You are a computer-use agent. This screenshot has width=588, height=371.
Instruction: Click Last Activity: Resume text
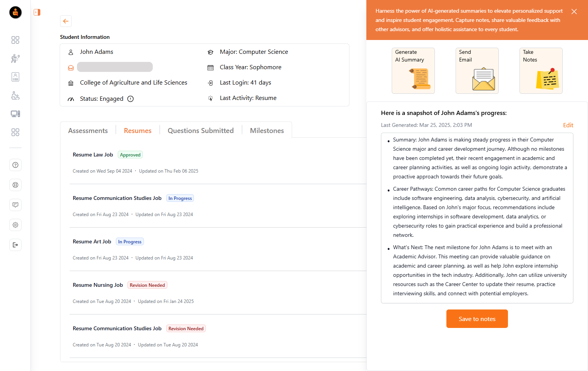248,98
